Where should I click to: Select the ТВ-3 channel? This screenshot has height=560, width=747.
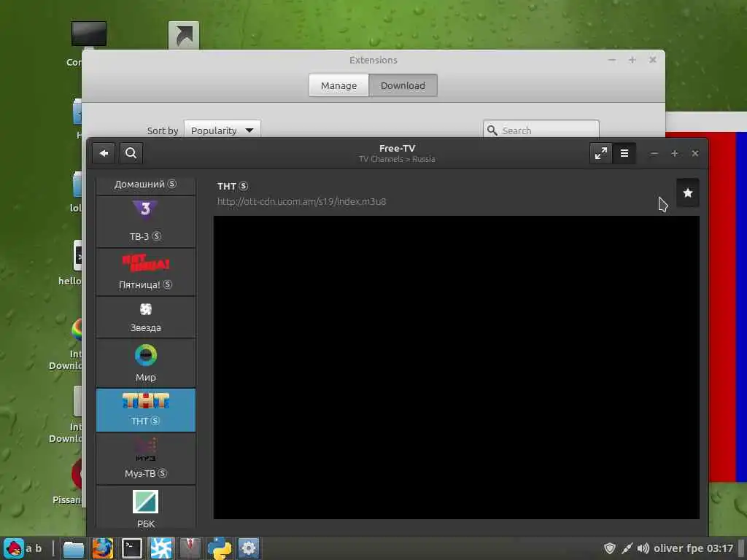pyautogui.click(x=146, y=222)
